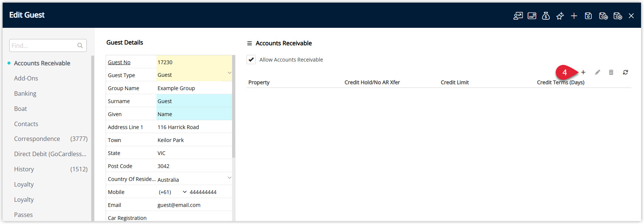The width and height of the screenshot is (644, 224).
Task: Open the Banking sidebar item
Action: tap(25, 93)
